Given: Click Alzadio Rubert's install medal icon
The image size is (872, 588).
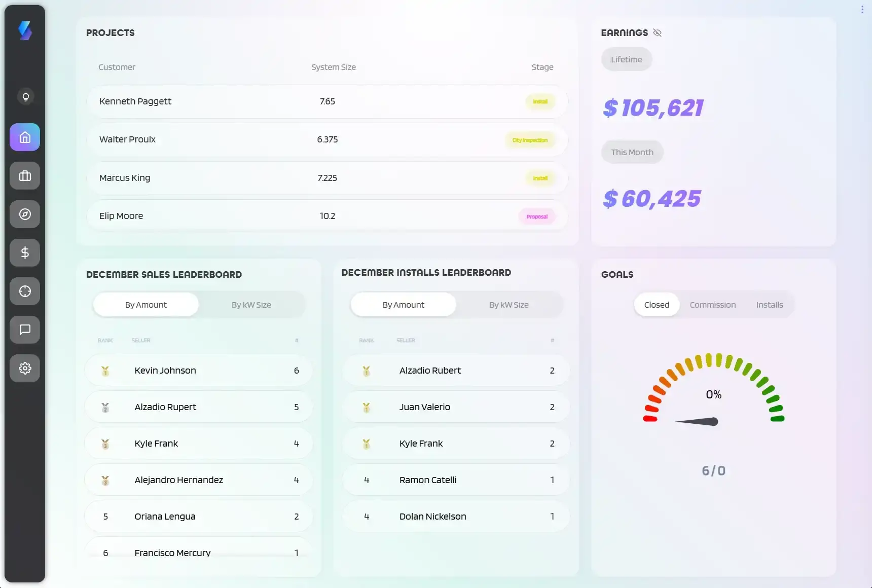Looking at the screenshot, I should click(367, 371).
